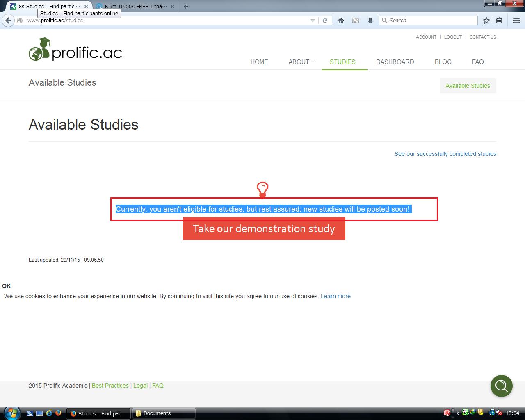This screenshot has height=420, width=525.
Task: Close the 'Kiếm 10-50$ FREE' tab
Action: (x=172, y=7)
